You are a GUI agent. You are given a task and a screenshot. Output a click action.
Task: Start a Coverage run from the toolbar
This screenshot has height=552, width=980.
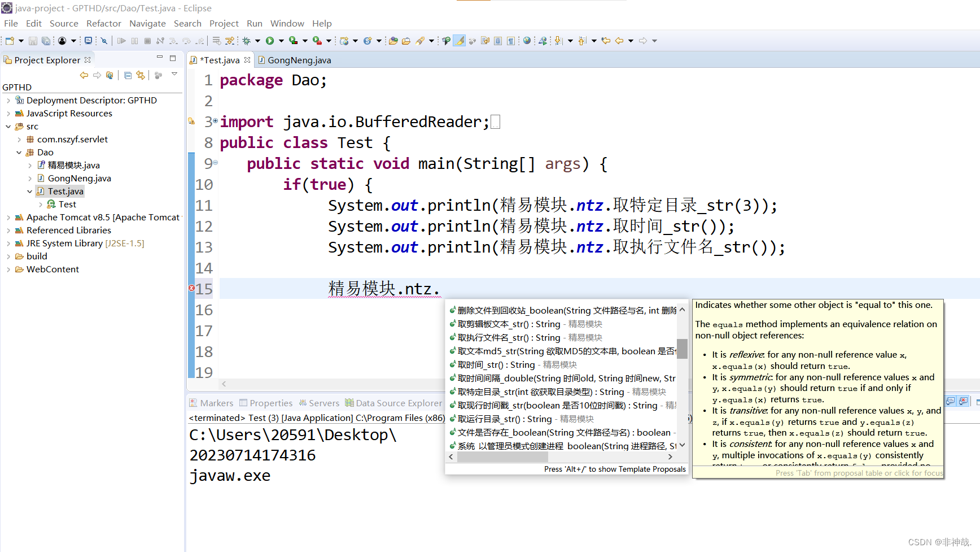pyautogui.click(x=292, y=40)
